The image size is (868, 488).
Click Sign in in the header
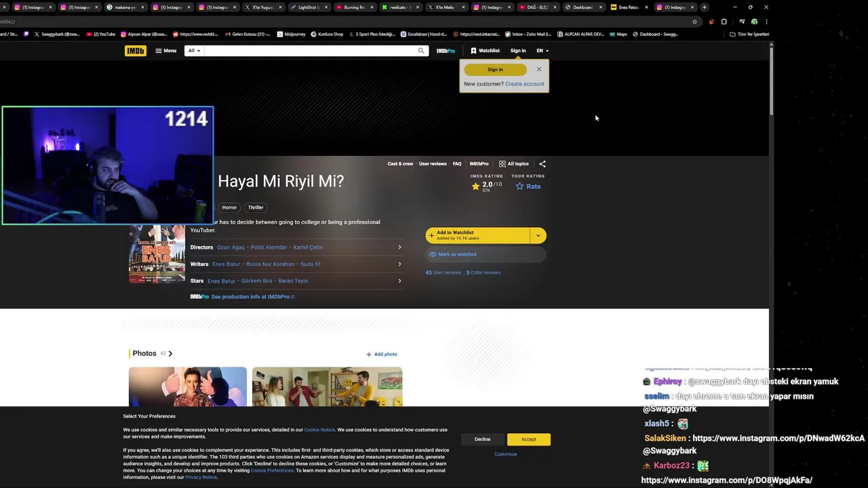tap(518, 51)
